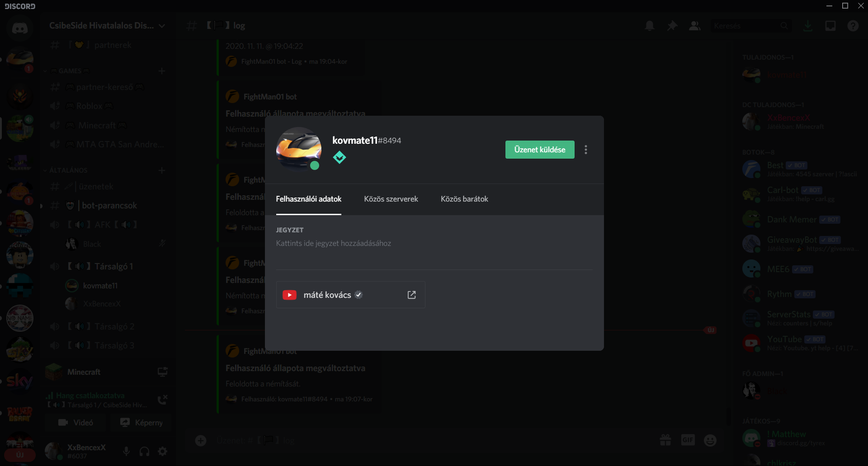Open the Nitro gift icon
The image size is (868, 466).
(x=665, y=440)
